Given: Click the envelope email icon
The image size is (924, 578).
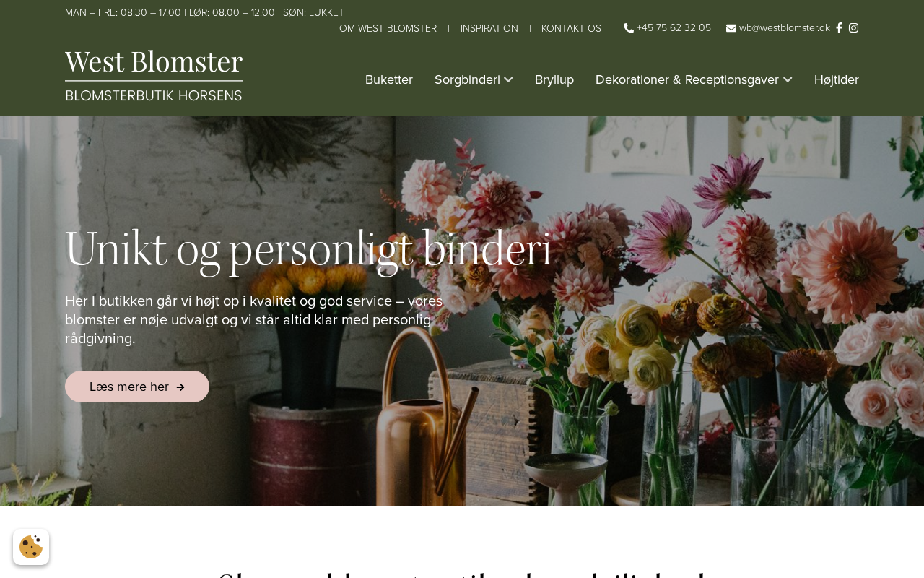Looking at the screenshot, I should click(x=731, y=28).
